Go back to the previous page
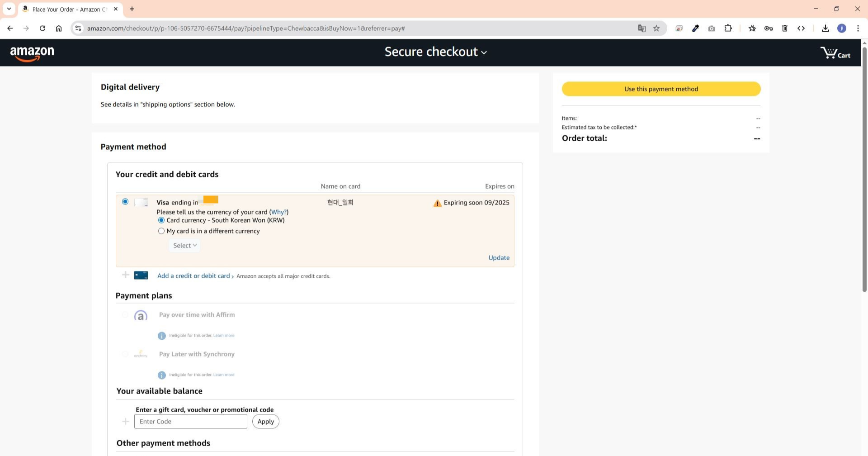868x456 pixels. coord(10,28)
